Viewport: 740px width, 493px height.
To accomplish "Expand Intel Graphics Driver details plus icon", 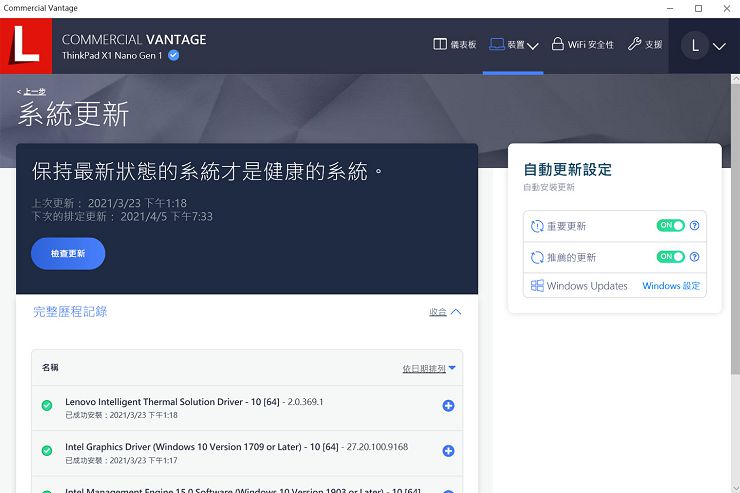I will tap(448, 451).
